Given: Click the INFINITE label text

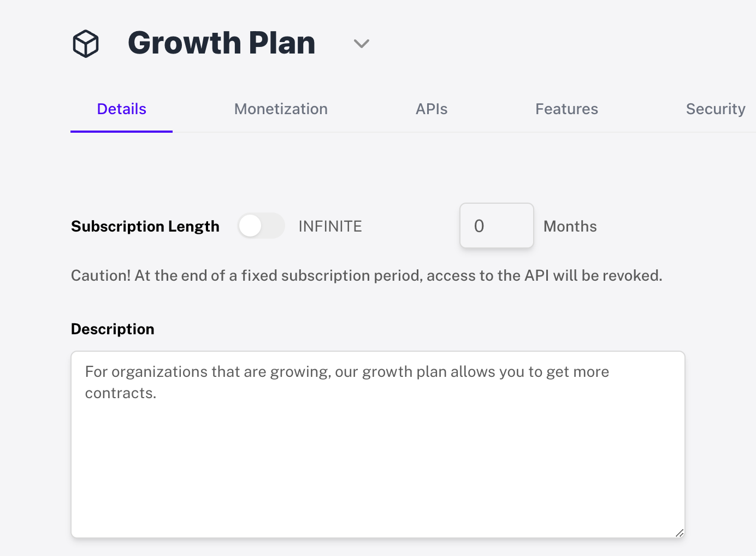Looking at the screenshot, I should [x=330, y=226].
